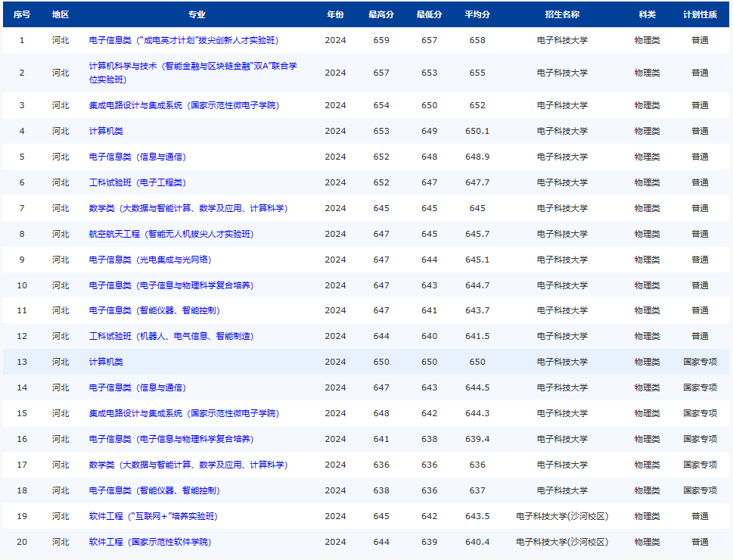Select average score 652 in row 3

(477, 105)
